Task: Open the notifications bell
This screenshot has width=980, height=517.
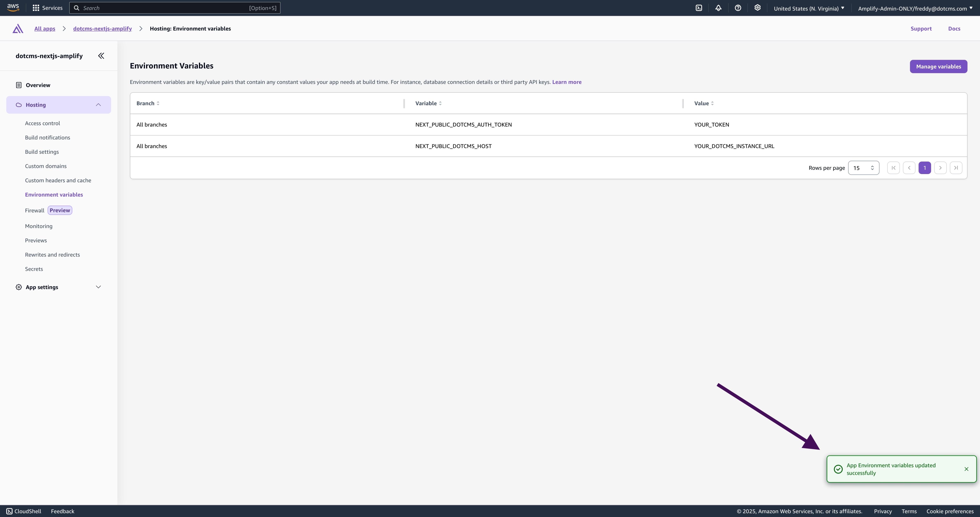Action: coord(719,8)
